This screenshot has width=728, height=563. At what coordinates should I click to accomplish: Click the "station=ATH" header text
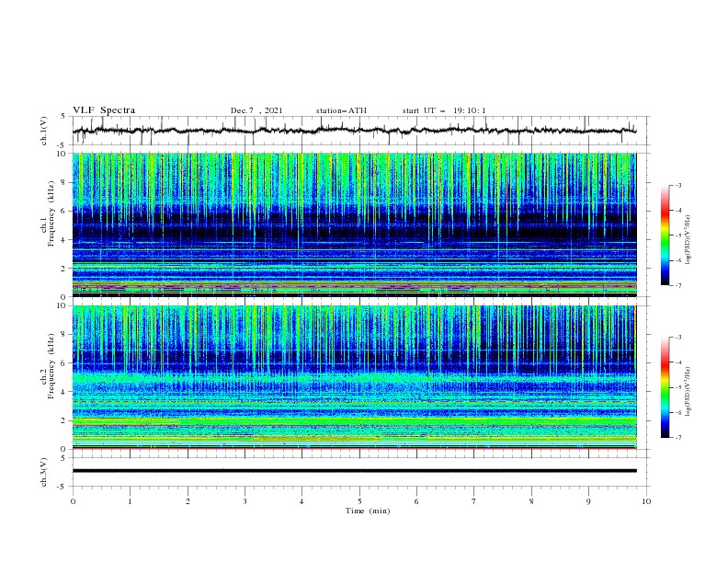click(341, 110)
